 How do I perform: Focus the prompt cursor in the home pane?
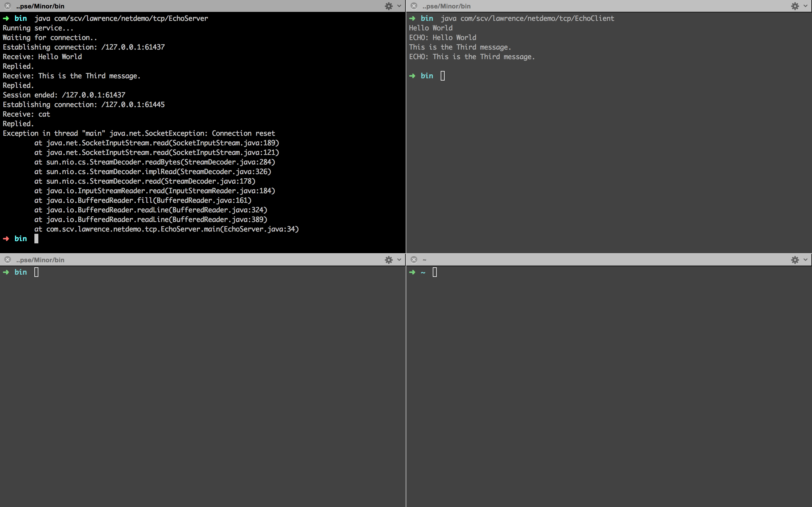(x=435, y=272)
